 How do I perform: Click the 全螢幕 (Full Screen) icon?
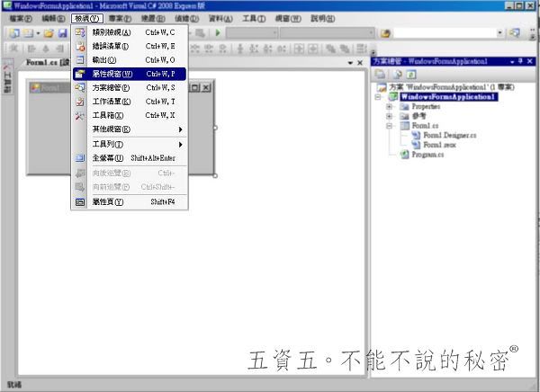[80, 158]
